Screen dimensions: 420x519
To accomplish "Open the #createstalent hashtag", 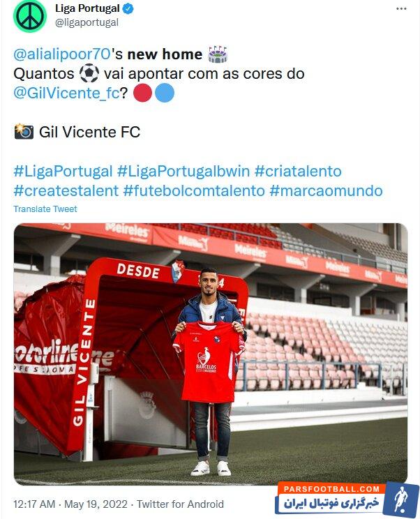I will point(66,191).
